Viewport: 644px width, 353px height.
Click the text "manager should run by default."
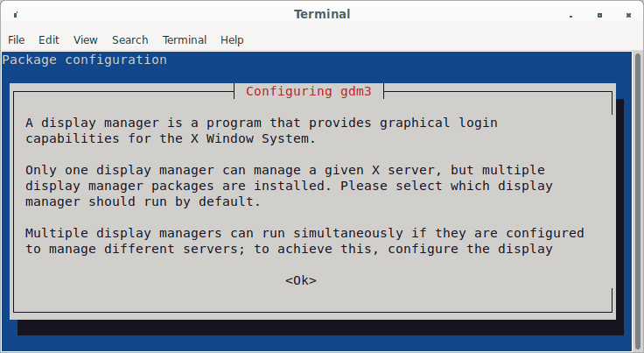(x=143, y=201)
